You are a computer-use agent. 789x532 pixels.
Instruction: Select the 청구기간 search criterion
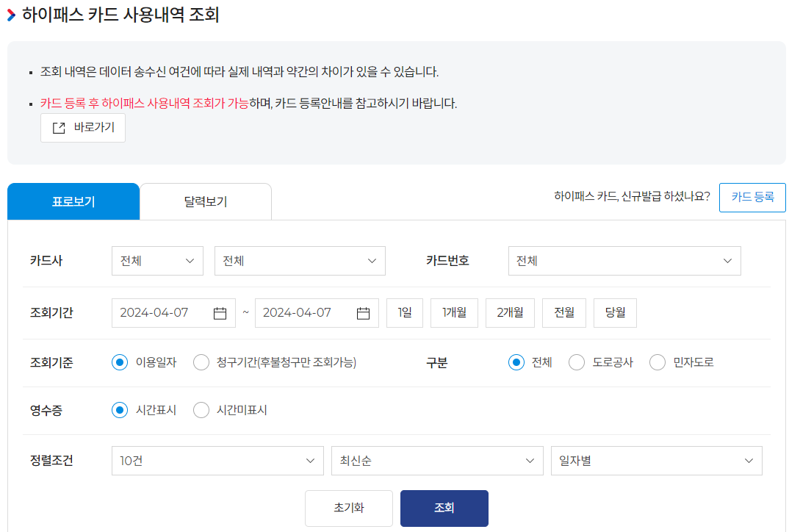click(201, 362)
